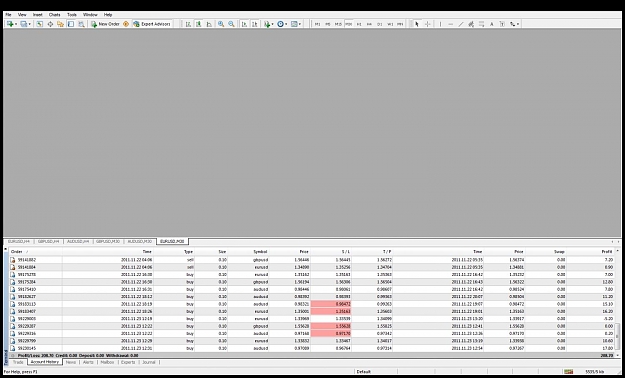Toggle the Navigator panel icon

pyautogui.click(x=60, y=24)
